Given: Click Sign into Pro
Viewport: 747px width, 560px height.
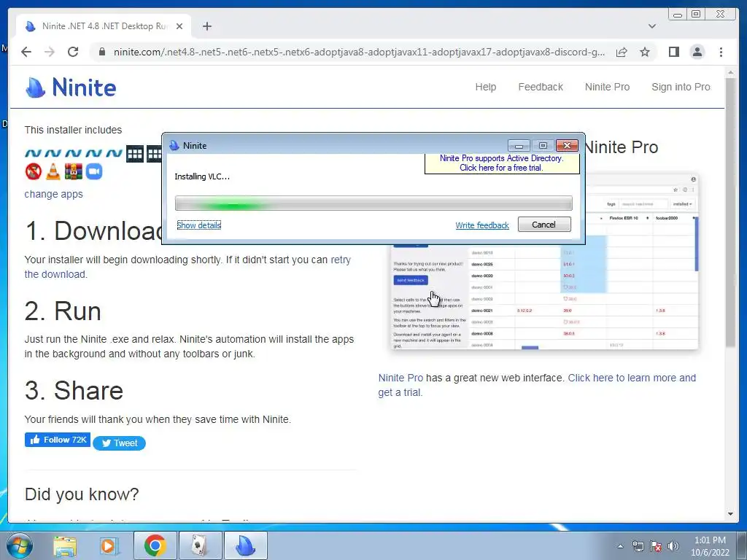Looking at the screenshot, I should coord(681,87).
